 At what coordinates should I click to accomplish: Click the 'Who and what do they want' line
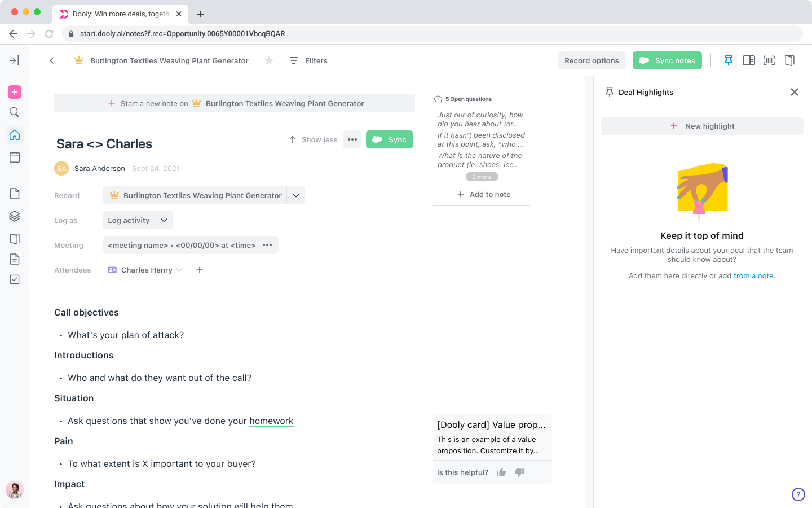[160, 378]
